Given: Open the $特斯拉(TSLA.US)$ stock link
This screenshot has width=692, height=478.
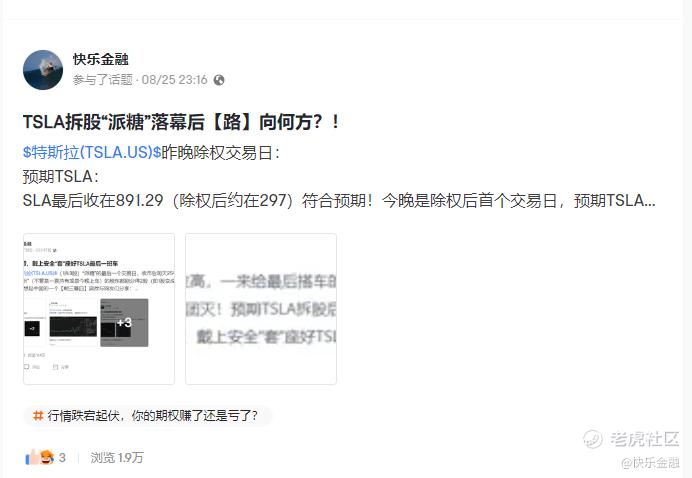Looking at the screenshot, I should (92, 152).
